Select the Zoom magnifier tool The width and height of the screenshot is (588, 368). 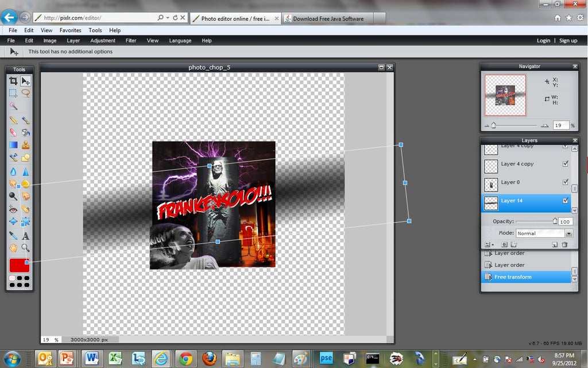click(x=25, y=248)
